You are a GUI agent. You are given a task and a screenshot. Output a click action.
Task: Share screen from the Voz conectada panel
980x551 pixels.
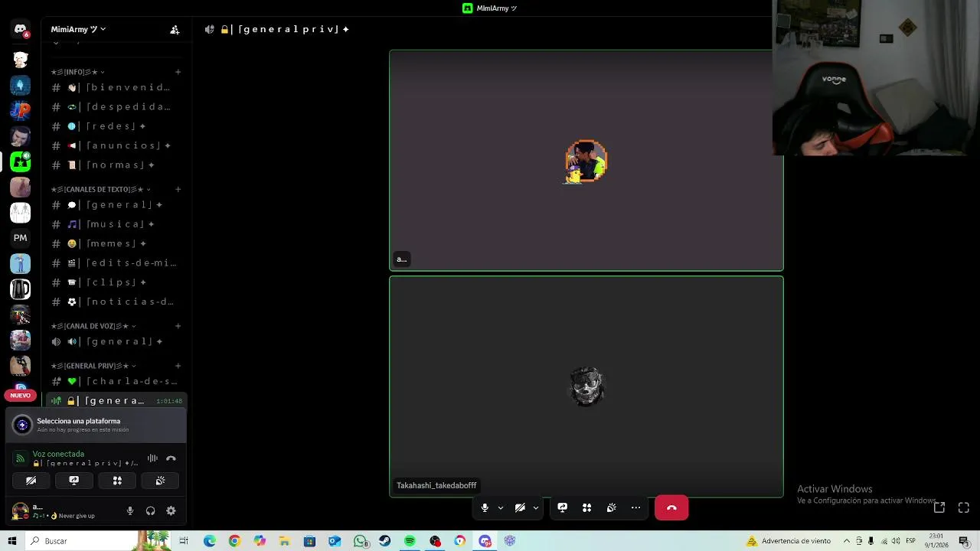pyautogui.click(x=73, y=481)
